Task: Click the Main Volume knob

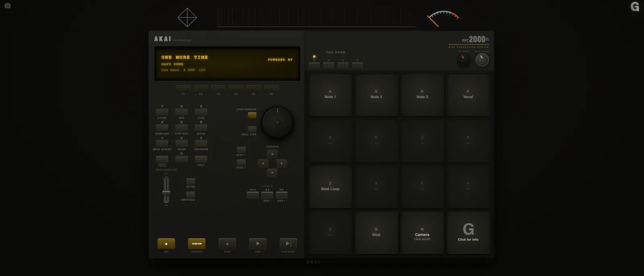Action: click(x=482, y=60)
